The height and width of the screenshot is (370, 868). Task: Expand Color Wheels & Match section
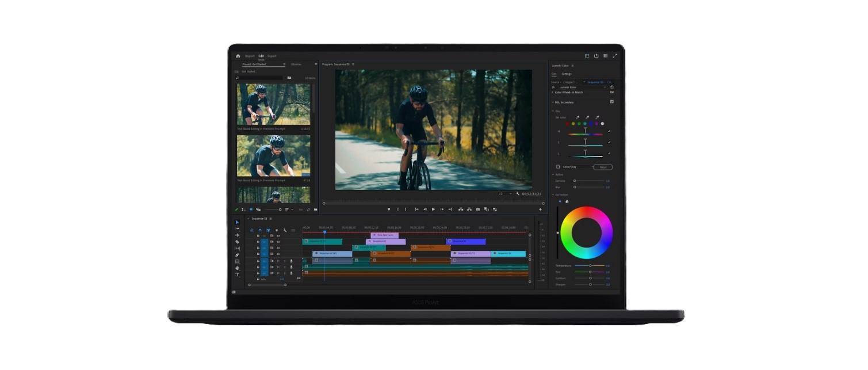click(553, 92)
